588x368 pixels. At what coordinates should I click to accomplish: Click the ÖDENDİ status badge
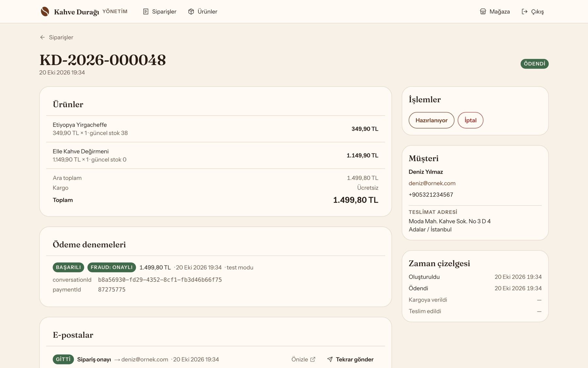[534, 64]
